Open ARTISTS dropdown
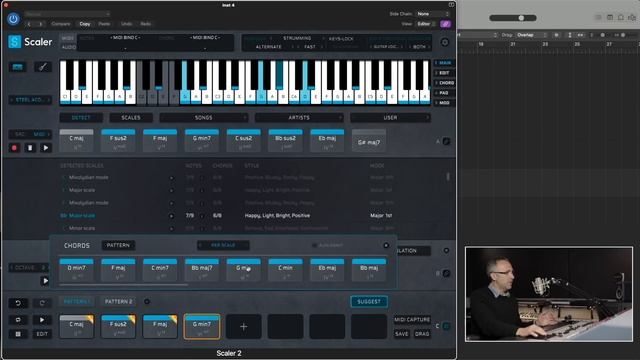The image size is (640, 360). (x=299, y=118)
